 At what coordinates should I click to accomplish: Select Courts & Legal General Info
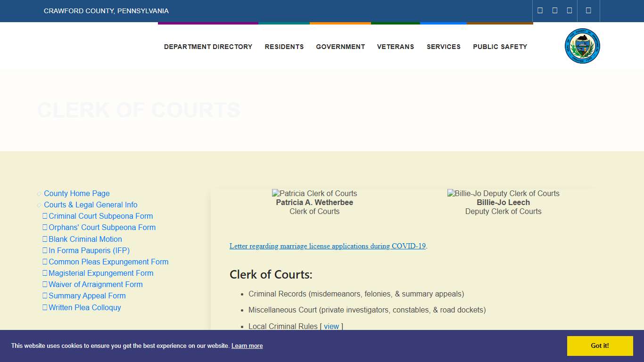(x=91, y=205)
